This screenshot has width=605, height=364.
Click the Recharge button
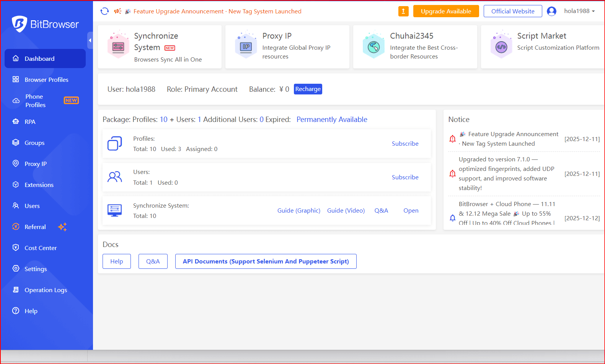tap(308, 89)
